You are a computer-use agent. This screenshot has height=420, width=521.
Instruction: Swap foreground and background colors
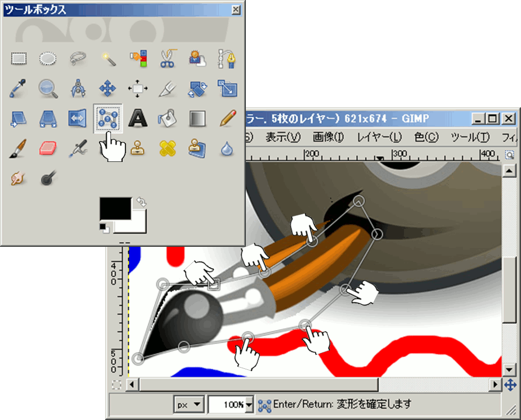pos(142,202)
